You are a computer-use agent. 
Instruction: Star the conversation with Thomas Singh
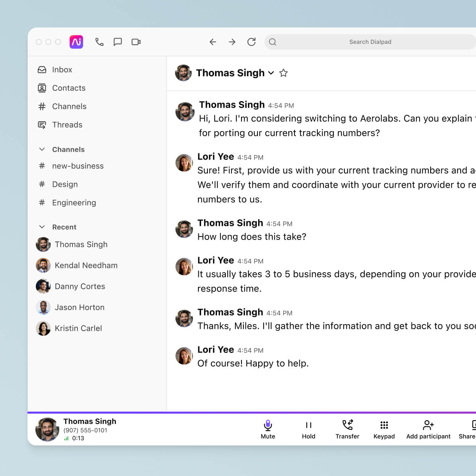coord(283,73)
